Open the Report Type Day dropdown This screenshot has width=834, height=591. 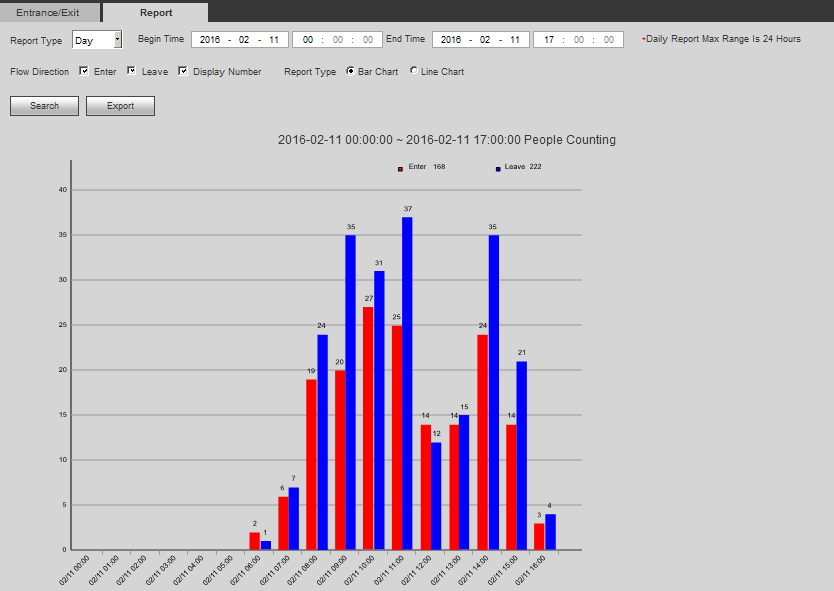pos(97,40)
